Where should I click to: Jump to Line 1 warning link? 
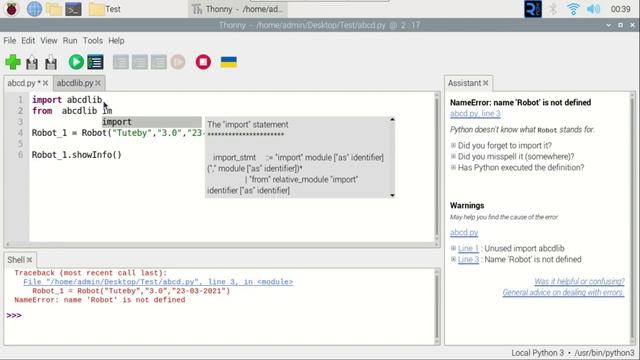pos(468,248)
